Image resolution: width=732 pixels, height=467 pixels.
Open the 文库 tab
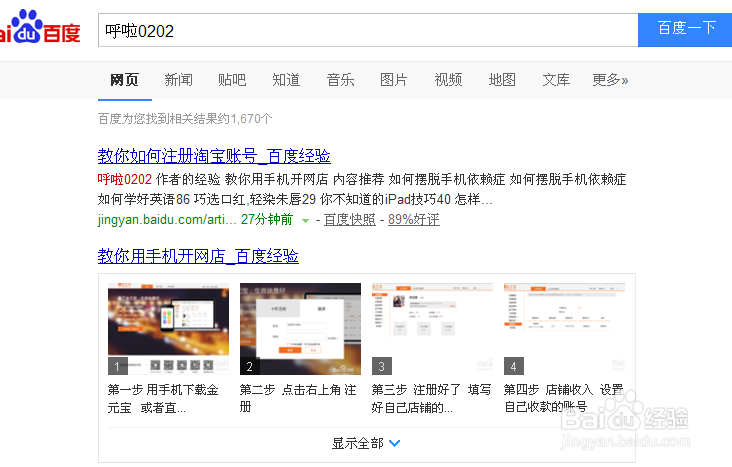[556, 80]
